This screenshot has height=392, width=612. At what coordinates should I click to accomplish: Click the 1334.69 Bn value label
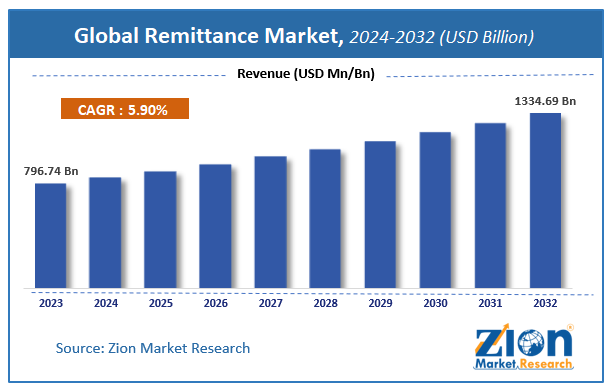coord(545,101)
